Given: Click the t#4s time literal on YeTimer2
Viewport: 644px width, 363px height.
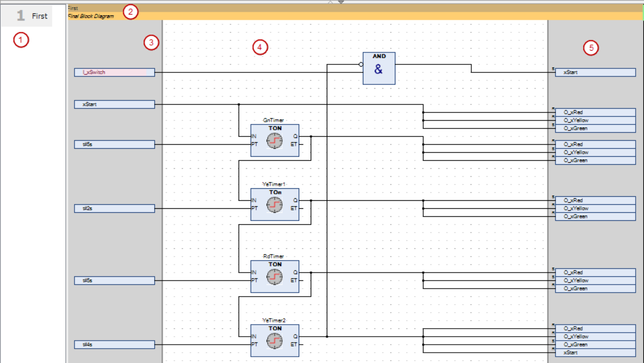Looking at the screenshot, I should pyautogui.click(x=114, y=344).
